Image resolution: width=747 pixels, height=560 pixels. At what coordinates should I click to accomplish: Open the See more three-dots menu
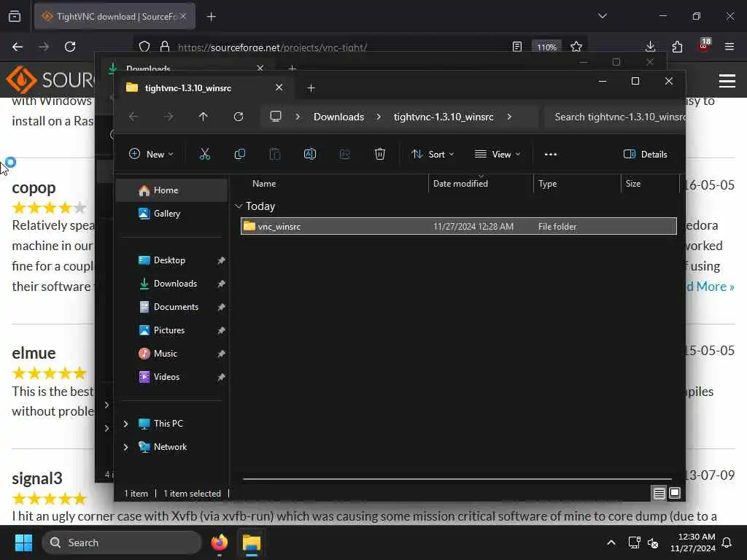[551, 155]
